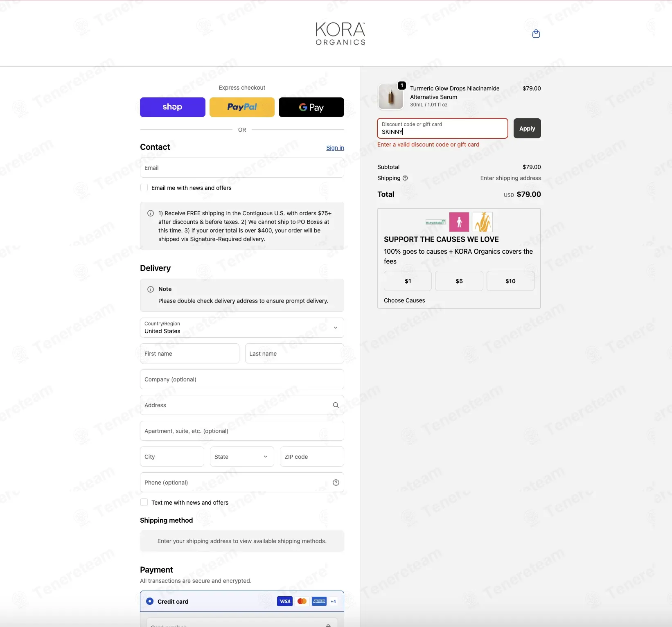Focus the Address field

click(242, 405)
